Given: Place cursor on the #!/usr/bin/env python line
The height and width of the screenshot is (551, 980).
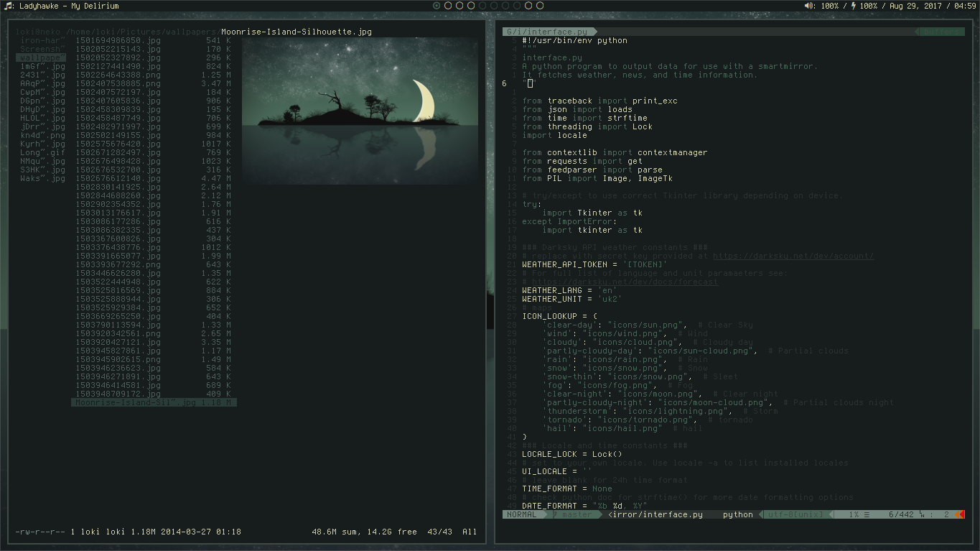Looking at the screenshot, I should coord(574,40).
